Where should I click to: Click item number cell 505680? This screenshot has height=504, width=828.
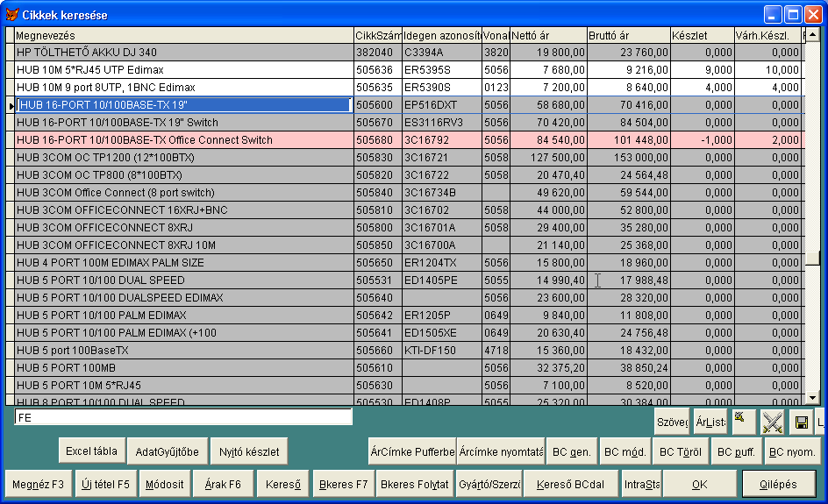378,140
